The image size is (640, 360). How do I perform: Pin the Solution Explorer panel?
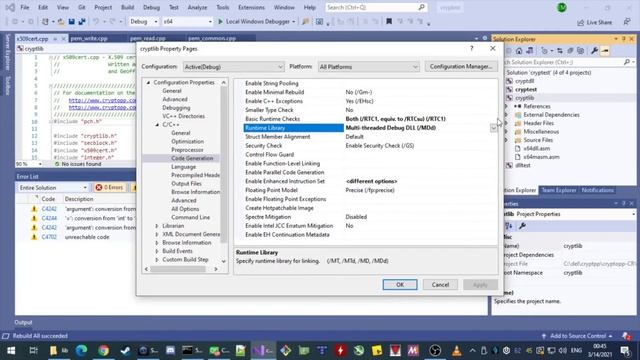pos(624,39)
